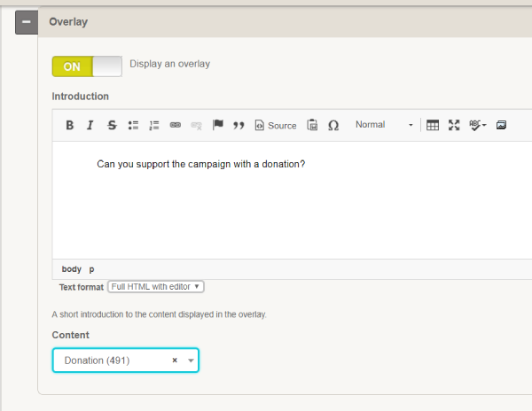Click the Display an overlay label
The width and height of the screenshot is (532, 411).
170,64
